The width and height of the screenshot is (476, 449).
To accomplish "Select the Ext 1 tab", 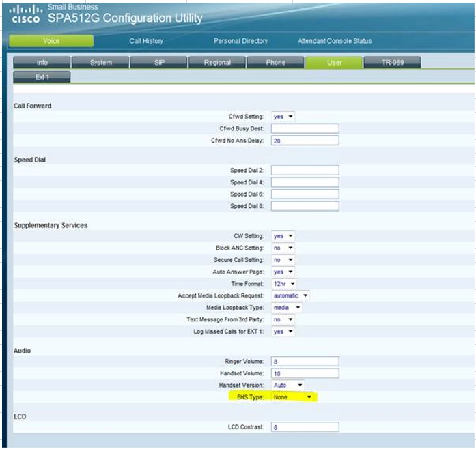I will 42,77.
